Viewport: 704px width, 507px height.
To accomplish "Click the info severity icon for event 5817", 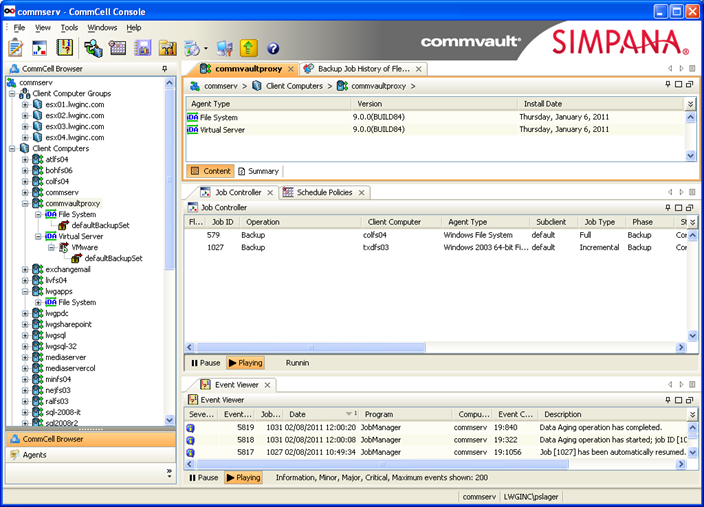I will (x=190, y=453).
